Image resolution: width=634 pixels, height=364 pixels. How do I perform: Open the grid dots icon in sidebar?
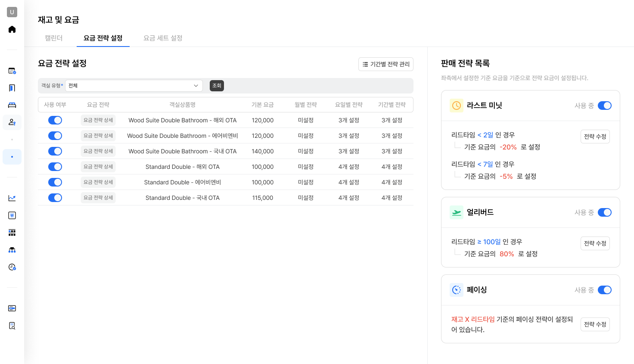coord(12,233)
